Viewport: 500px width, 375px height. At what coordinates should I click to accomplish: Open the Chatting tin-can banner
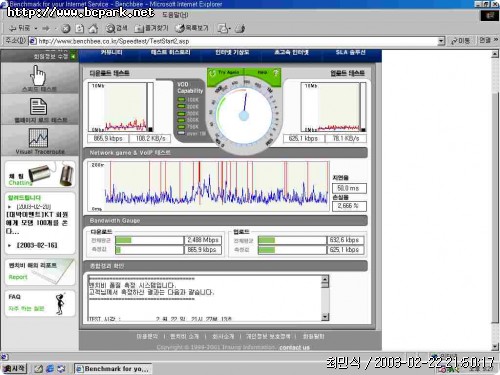coord(40,174)
